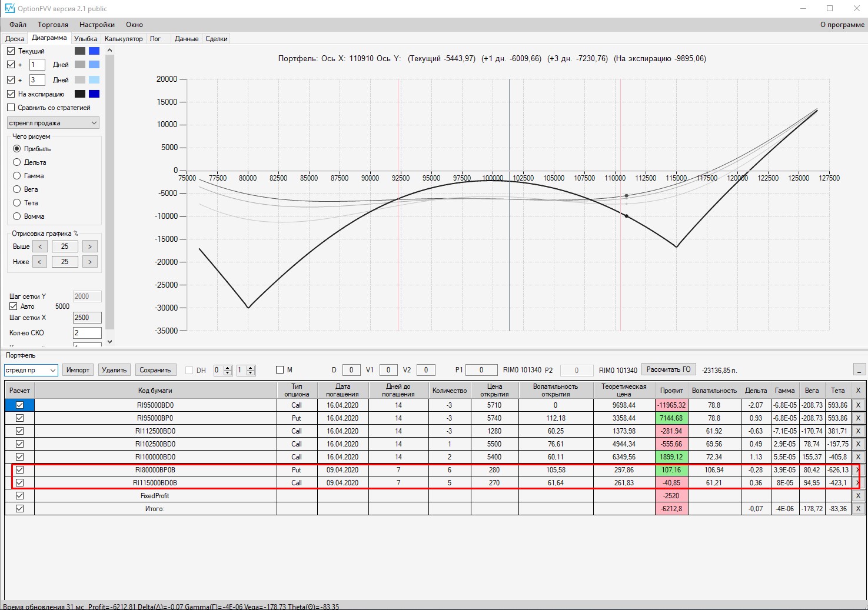Click the Кол-во СКО input field
The height and width of the screenshot is (610, 868).
87,333
